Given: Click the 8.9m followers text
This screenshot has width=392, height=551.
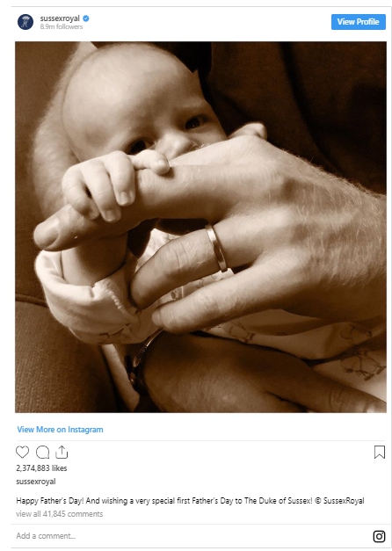Looking at the screenshot, I should pyautogui.click(x=62, y=26).
